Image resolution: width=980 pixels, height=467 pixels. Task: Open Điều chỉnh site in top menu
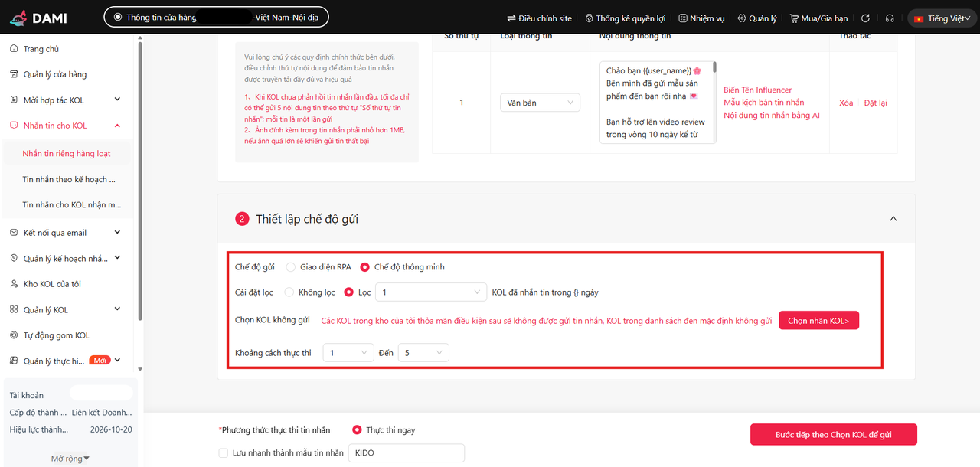point(539,18)
